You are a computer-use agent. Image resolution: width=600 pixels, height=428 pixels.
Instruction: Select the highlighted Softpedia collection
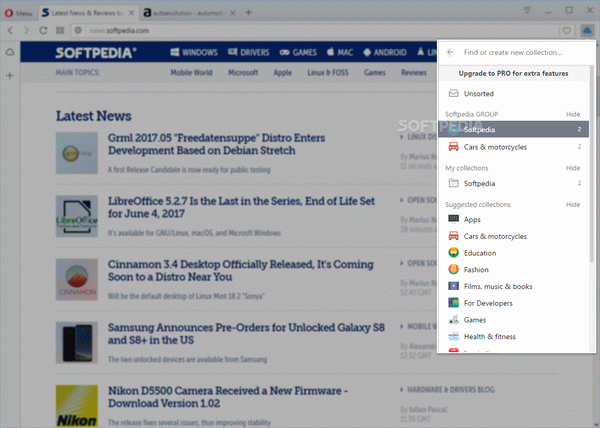pos(513,130)
